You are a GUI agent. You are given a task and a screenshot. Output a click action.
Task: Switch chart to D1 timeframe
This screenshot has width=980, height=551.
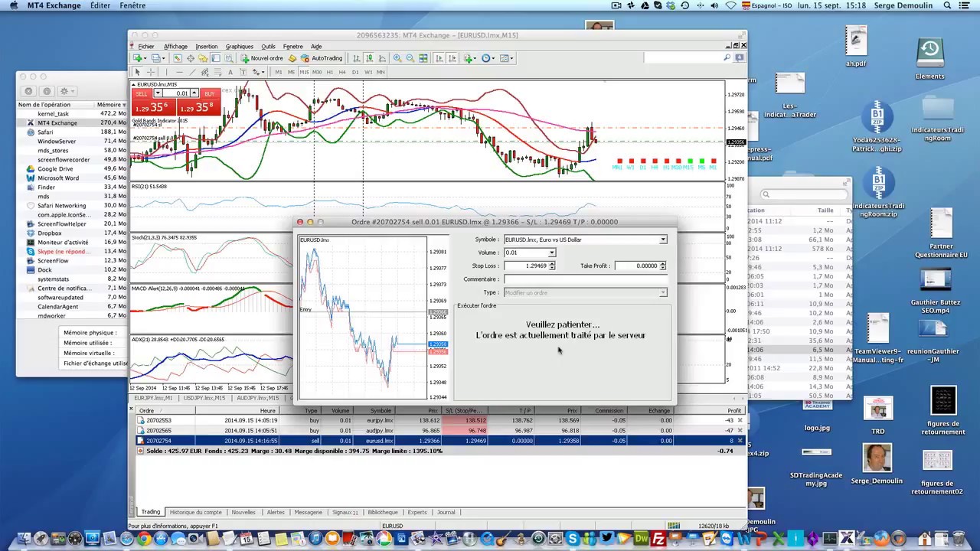355,72
